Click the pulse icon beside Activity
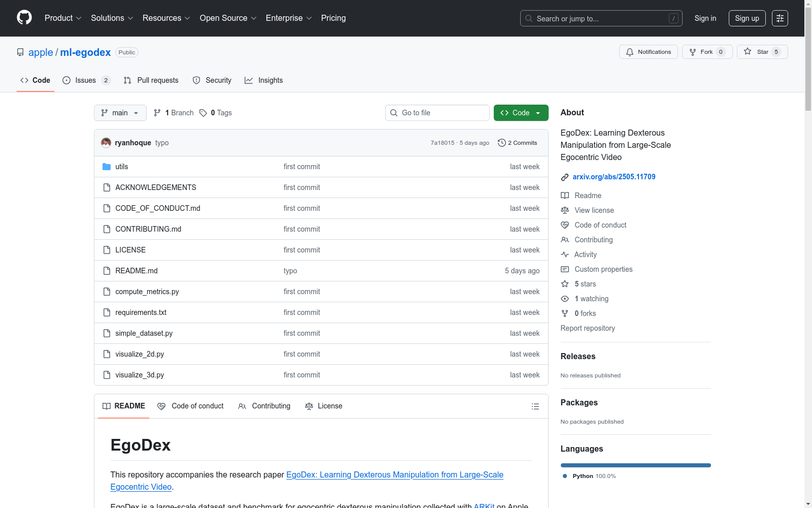Image resolution: width=812 pixels, height=508 pixels. [565, 255]
